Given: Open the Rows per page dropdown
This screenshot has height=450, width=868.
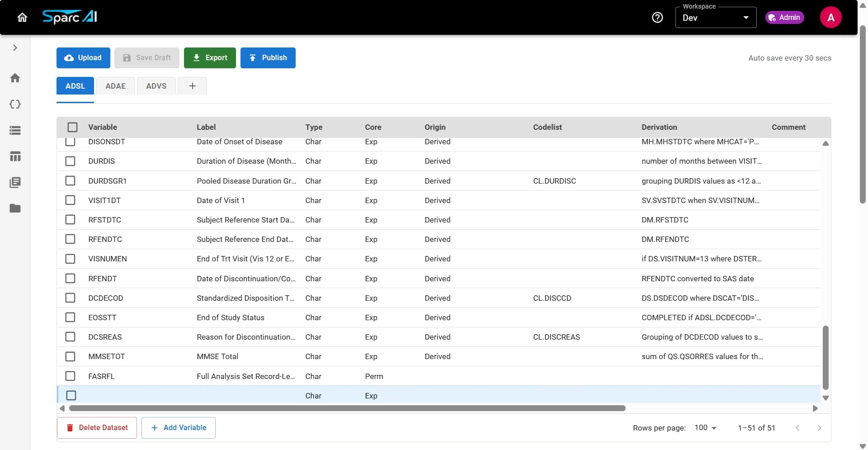Looking at the screenshot, I should coord(705,427).
